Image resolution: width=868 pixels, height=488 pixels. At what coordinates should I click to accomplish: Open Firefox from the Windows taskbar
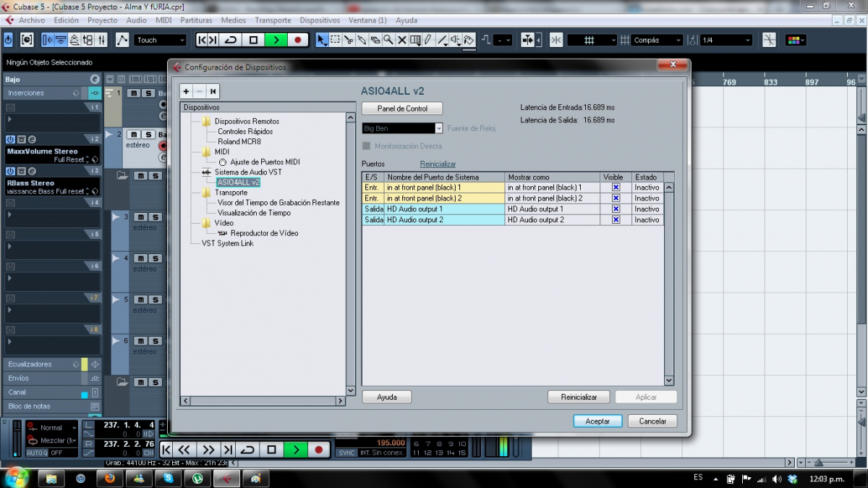tap(110, 478)
